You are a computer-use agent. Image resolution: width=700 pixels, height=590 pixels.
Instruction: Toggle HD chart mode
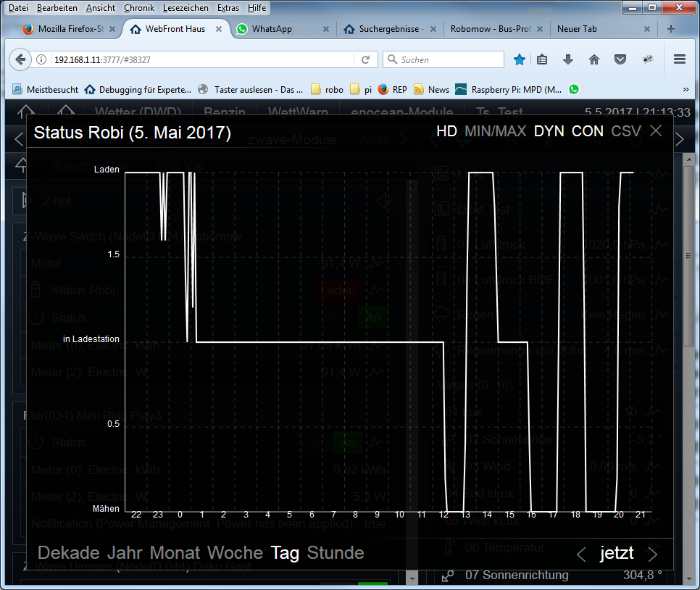point(446,131)
